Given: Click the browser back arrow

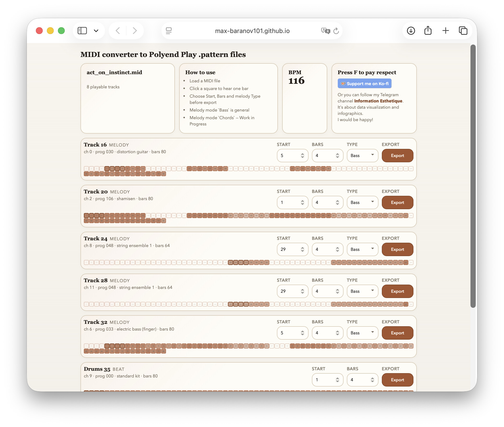Looking at the screenshot, I should [118, 31].
